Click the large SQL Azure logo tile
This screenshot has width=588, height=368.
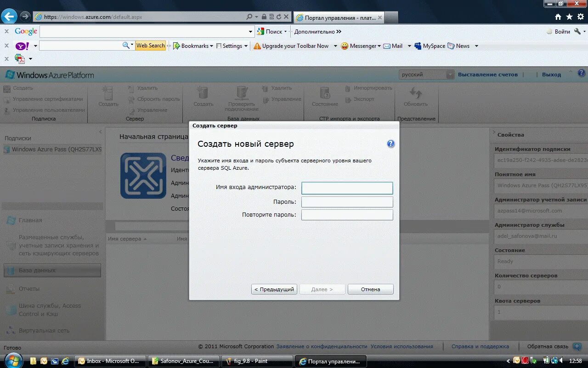(x=143, y=176)
